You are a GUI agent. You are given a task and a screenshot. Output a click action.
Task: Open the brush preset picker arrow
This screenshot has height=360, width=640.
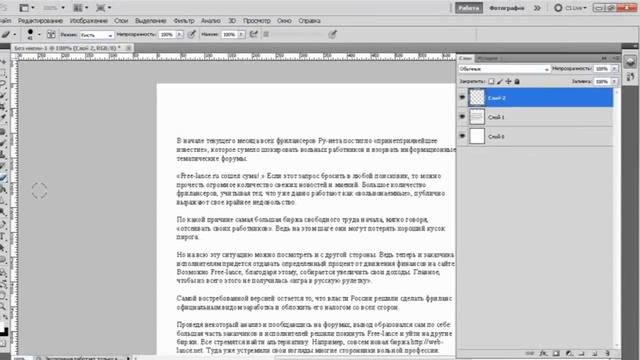pos(39,35)
